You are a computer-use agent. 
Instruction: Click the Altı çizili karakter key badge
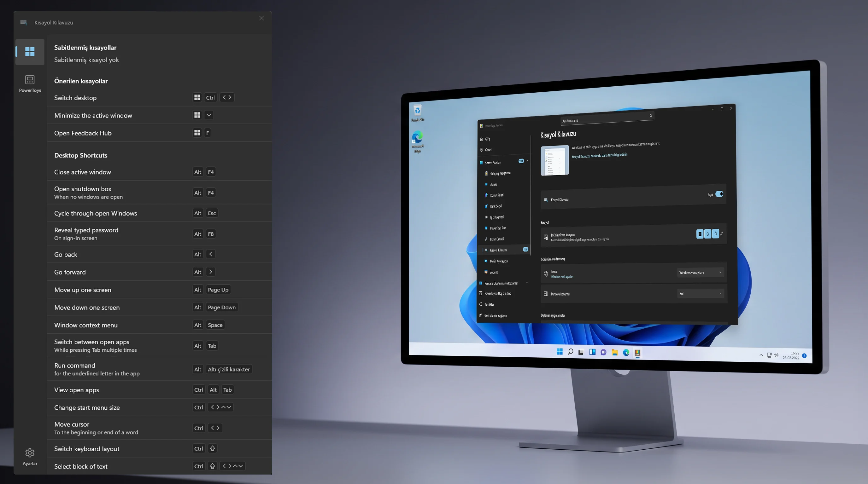[229, 369]
